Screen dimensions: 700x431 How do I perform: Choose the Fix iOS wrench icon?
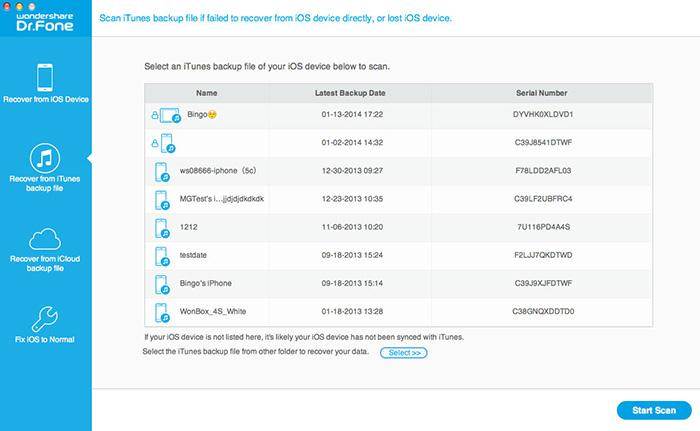[45, 319]
